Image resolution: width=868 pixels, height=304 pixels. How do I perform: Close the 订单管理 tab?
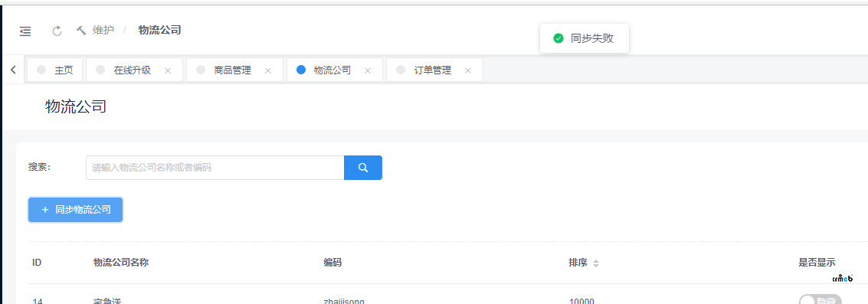[468, 71]
